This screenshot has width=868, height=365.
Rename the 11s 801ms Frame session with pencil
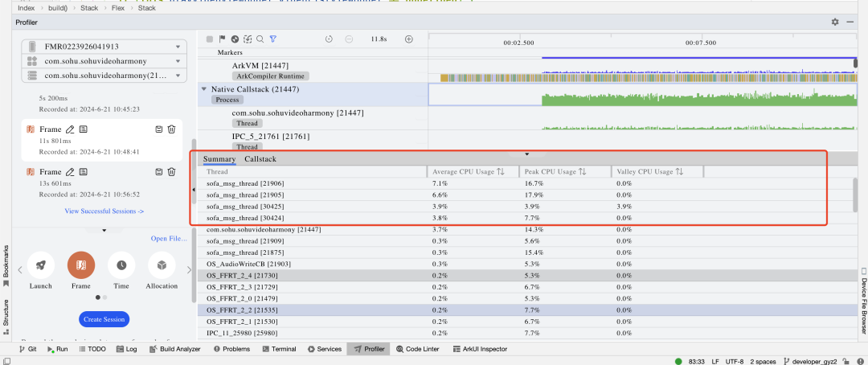(x=70, y=129)
